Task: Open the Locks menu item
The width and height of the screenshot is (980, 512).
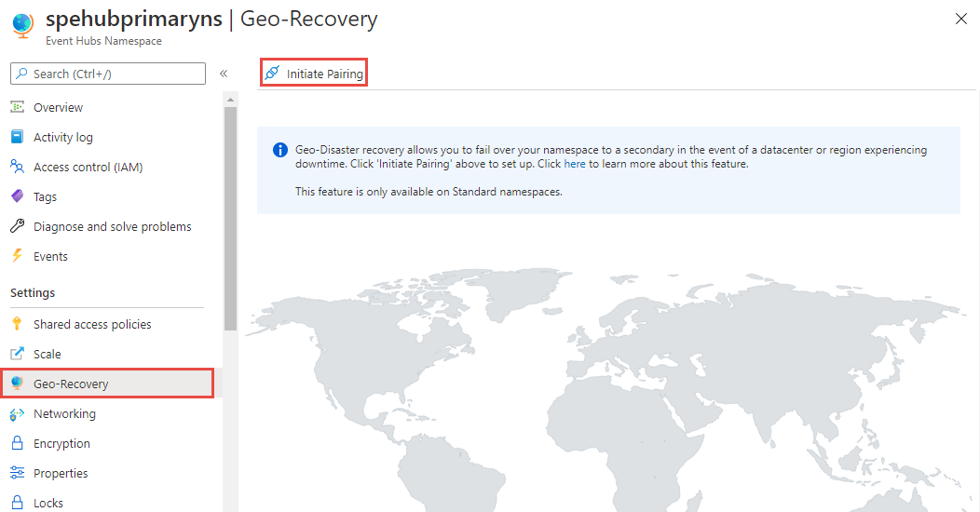Action: [x=48, y=503]
